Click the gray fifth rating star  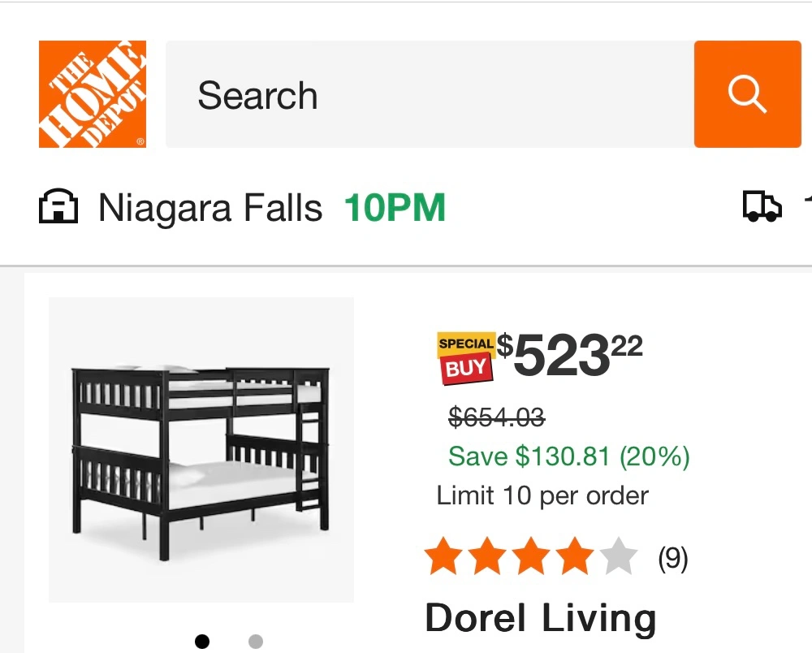[x=619, y=557]
